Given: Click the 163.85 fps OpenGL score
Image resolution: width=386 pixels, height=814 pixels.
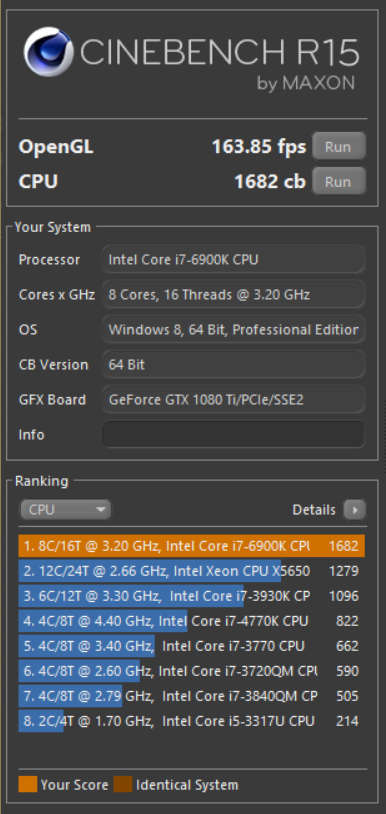Looking at the screenshot, I should [258, 147].
